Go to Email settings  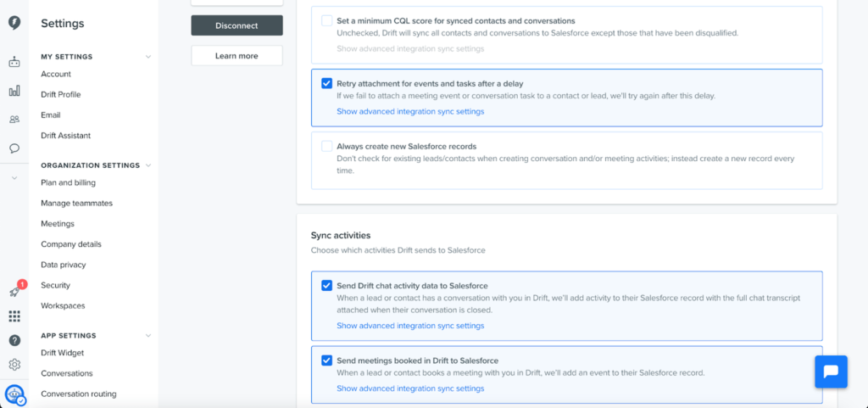(x=50, y=115)
